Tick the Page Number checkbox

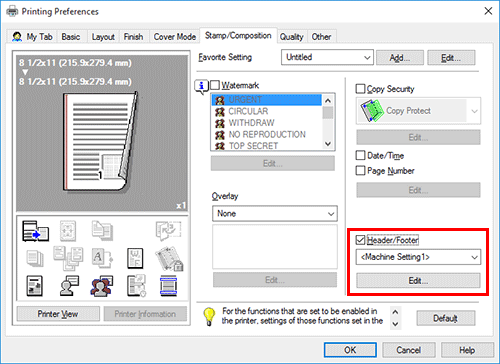coord(360,171)
